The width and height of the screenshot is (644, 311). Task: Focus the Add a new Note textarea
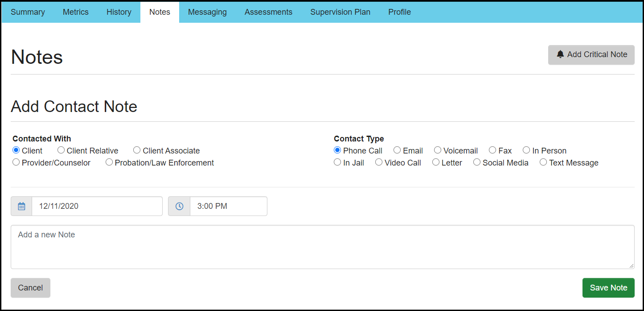[x=322, y=247]
